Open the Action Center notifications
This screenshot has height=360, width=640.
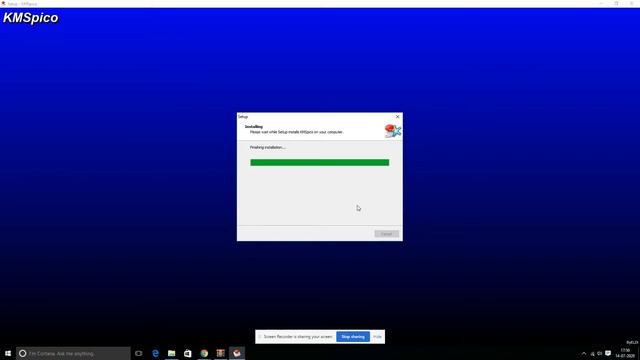point(608,353)
